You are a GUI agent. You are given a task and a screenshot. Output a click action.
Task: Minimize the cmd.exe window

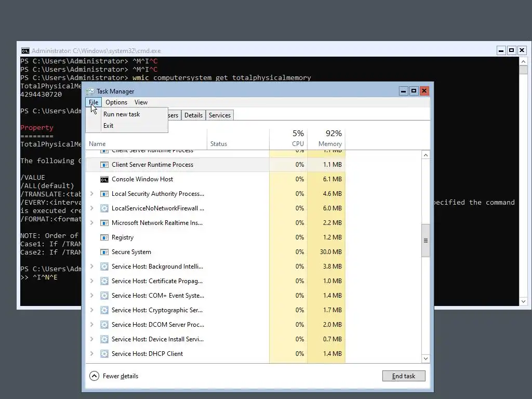coord(501,50)
